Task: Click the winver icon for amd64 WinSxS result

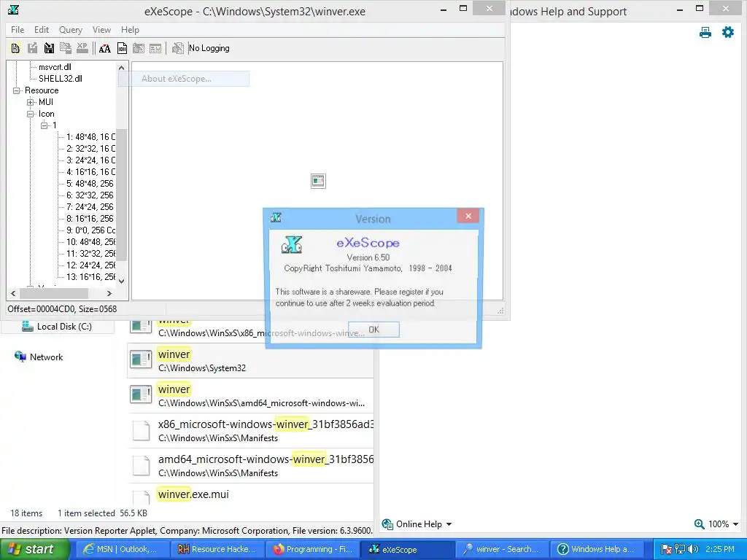Action: (x=141, y=394)
